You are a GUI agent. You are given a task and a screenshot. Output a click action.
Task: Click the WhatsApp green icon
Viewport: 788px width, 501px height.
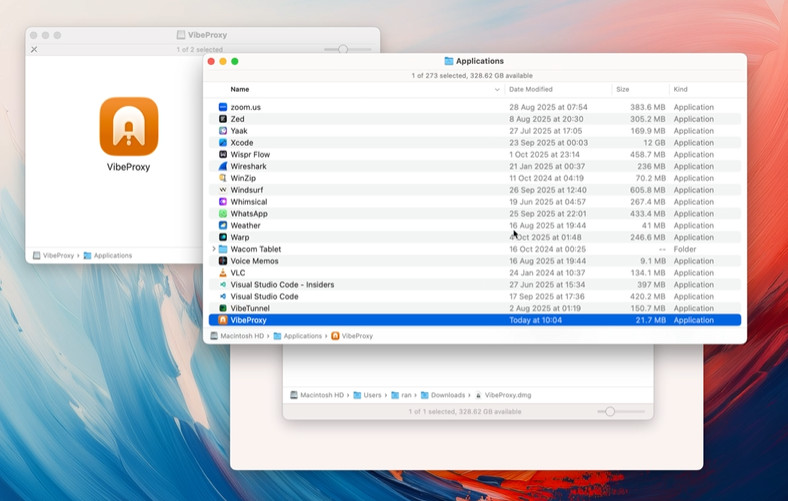tap(223, 214)
